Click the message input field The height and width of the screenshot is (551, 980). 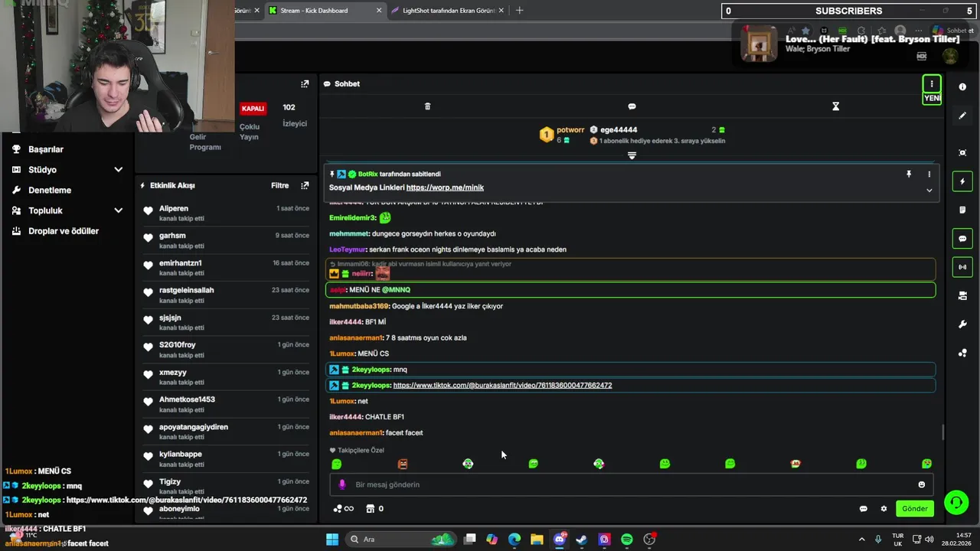coord(632,484)
